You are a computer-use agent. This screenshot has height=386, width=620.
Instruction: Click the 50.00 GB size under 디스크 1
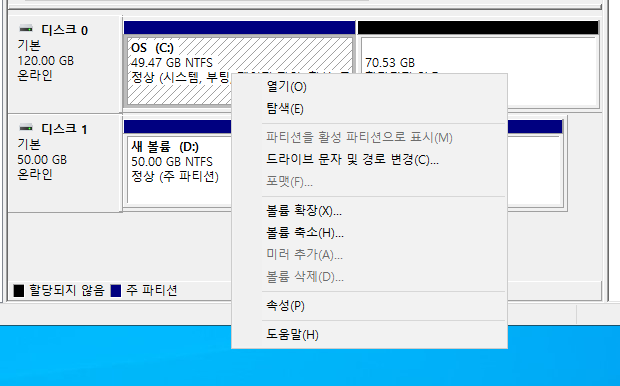(x=42, y=159)
